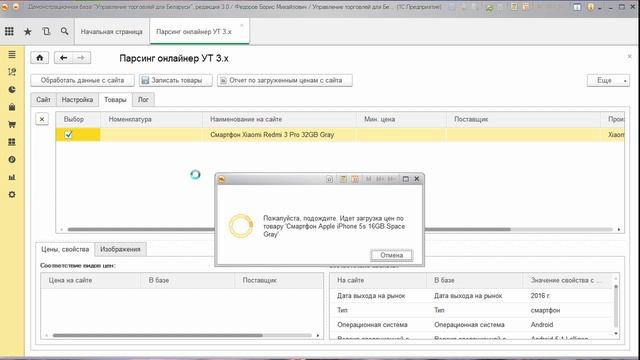Close the Парсинг онлайнер tab with its x

(x=242, y=25)
